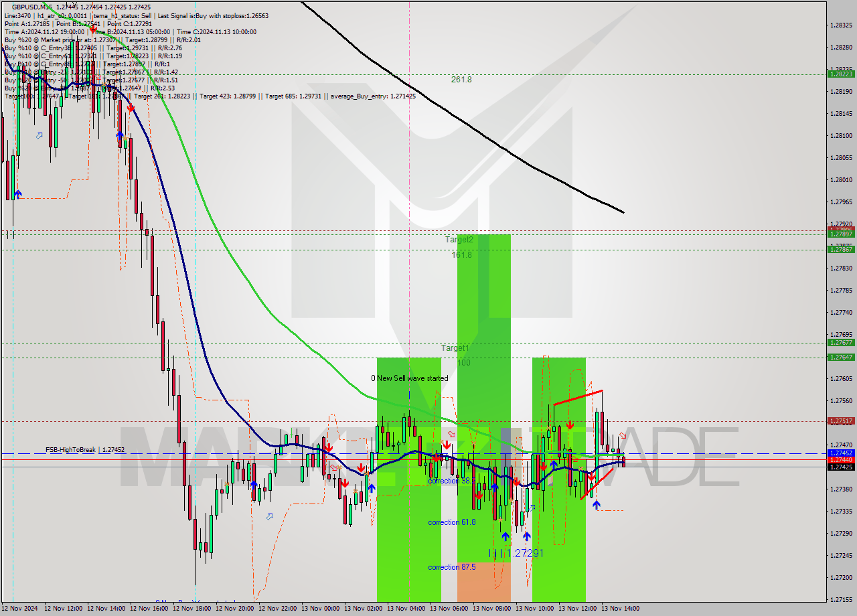Viewport: 857px width, 616px height.
Task: Click the green 1.27897 price tag
Action: point(841,234)
